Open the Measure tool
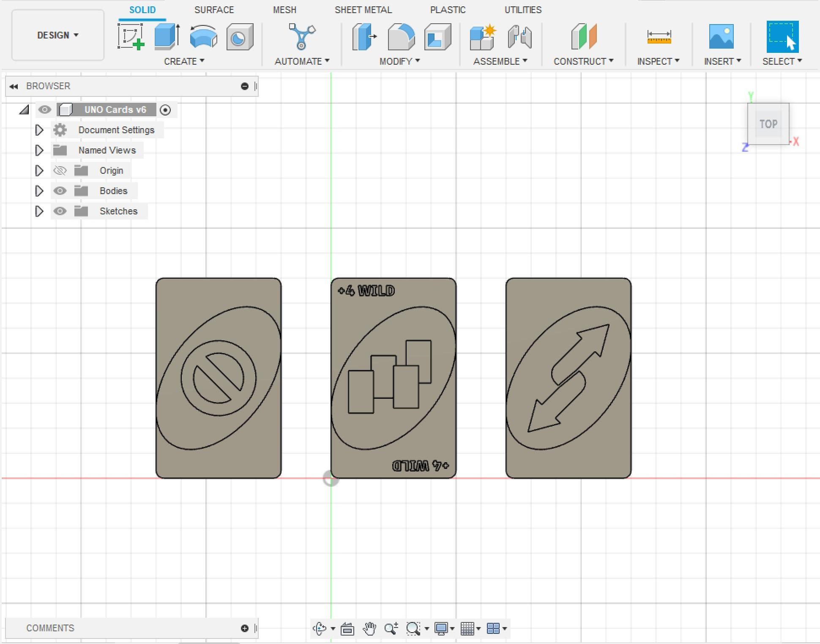Image resolution: width=820 pixels, height=644 pixels. pyautogui.click(x=659, y=37)
